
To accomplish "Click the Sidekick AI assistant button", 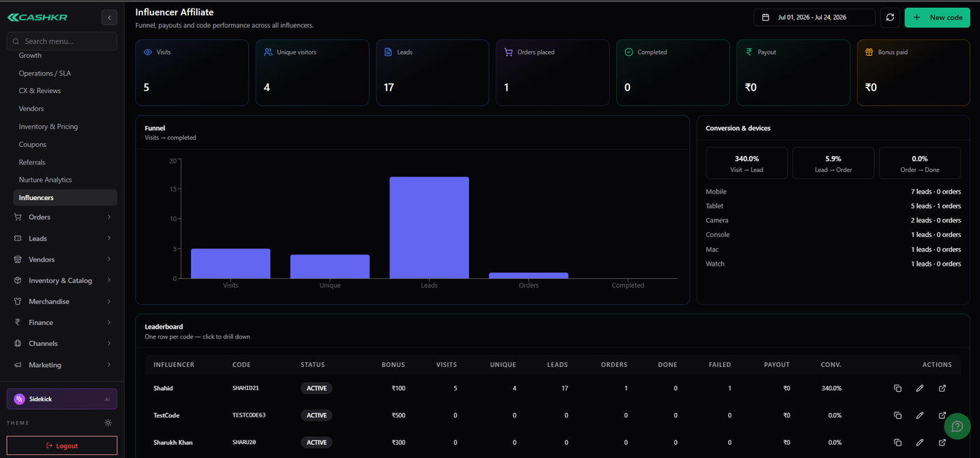I will coord(62,399).
